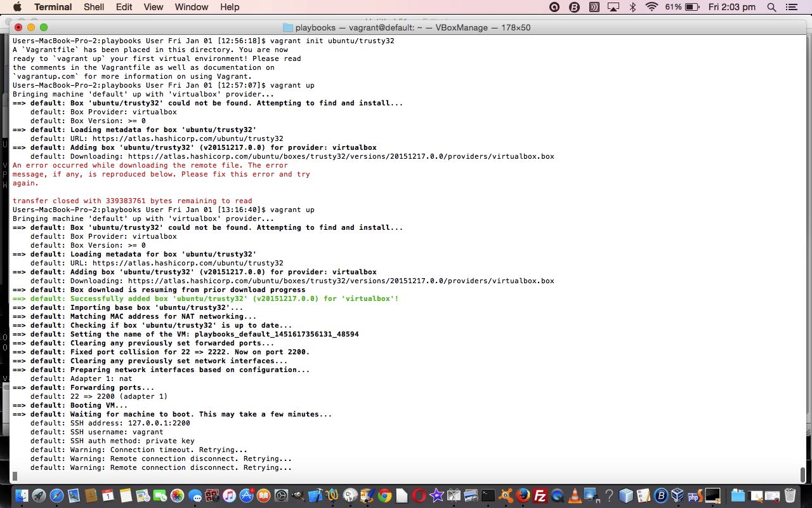Show battery status at 61%
Image resolution: width=812 pixels, height=508 pixels.
pyautogui.click(x=683, y=7)
